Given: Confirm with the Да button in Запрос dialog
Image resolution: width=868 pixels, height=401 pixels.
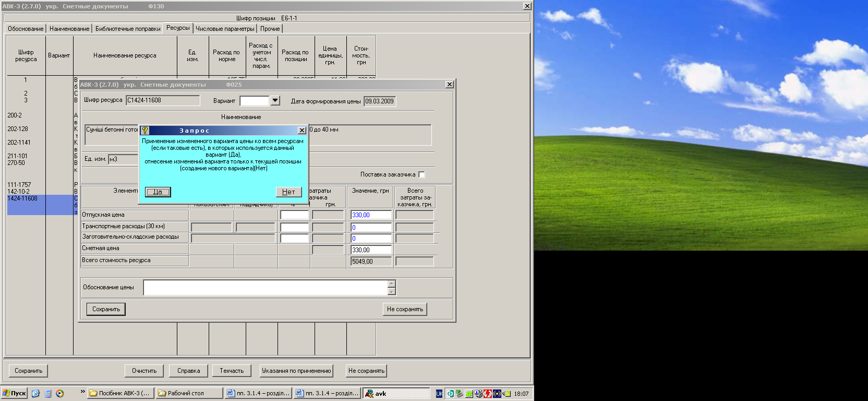Looking at the screenshot, I should [158, 192].
